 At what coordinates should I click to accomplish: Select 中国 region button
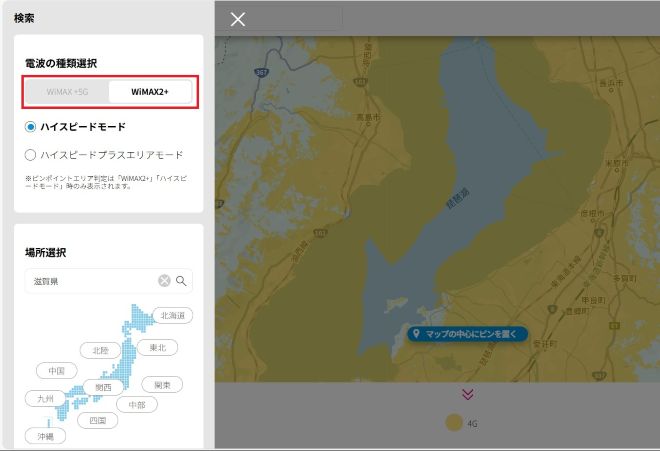tap(57, 371)
